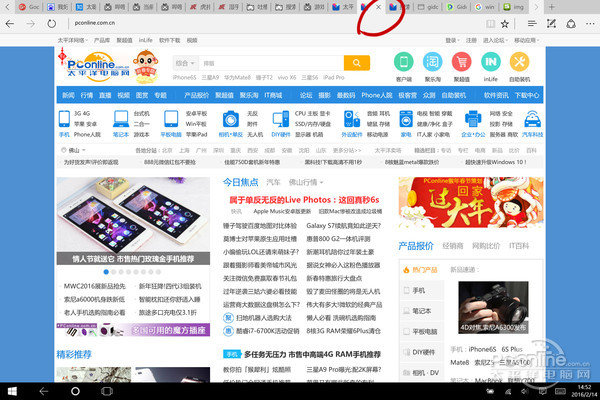Open 下载中心 in the blue nav bar

[527, 95]
